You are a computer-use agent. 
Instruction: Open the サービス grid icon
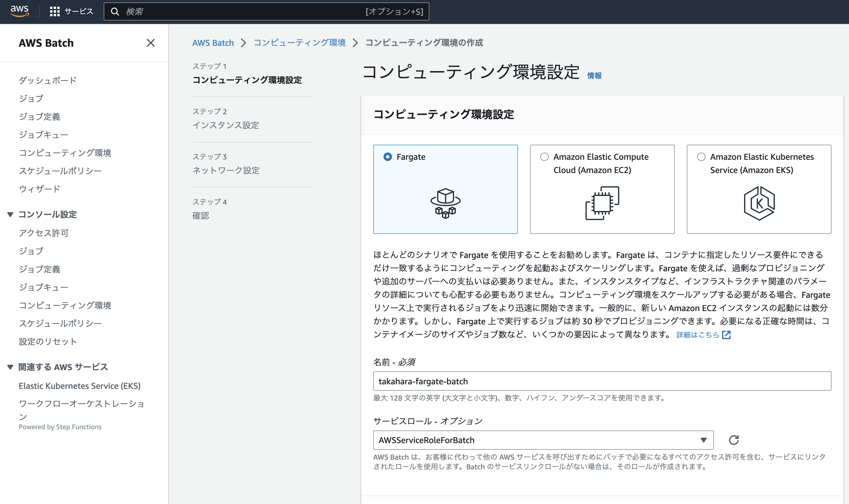point(55,11)
